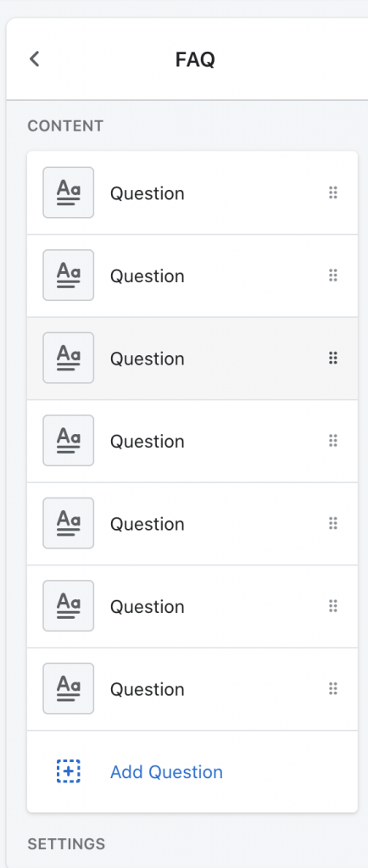Select the highlighted third Question label
This screenshot has height=868, width=368.
(148, 359)
